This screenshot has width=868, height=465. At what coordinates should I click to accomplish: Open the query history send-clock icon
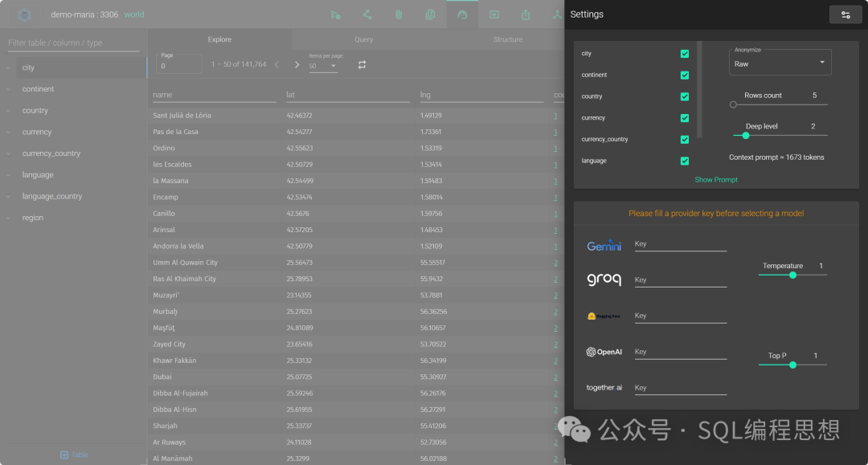pyautogui.click(x=335, y=15)
